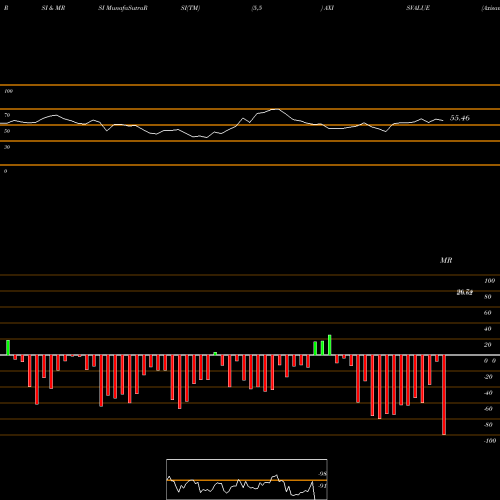The width and height of the screenshot is (500, 500).
Task: Click the -20 label on the MR axis
Action: (x=488, y=377)
